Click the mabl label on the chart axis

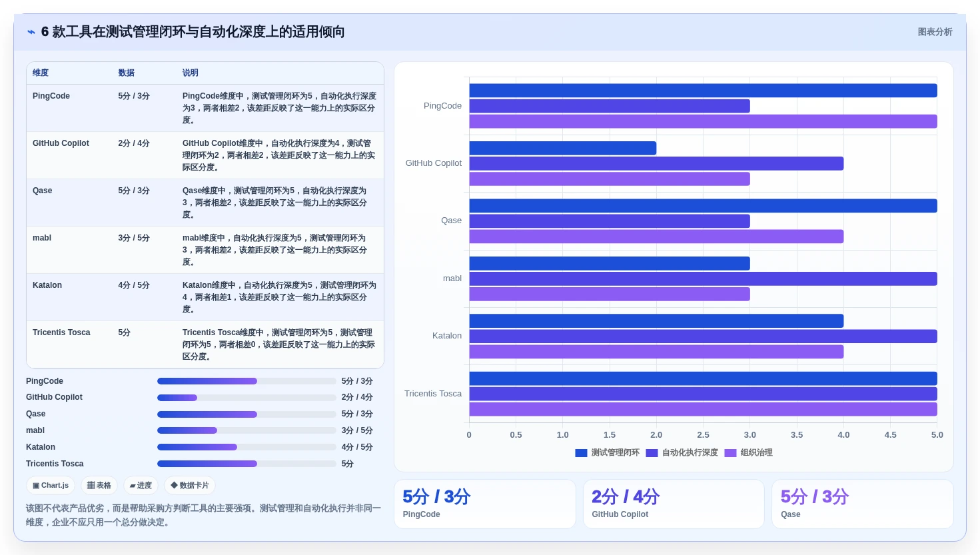click(452, 278)
